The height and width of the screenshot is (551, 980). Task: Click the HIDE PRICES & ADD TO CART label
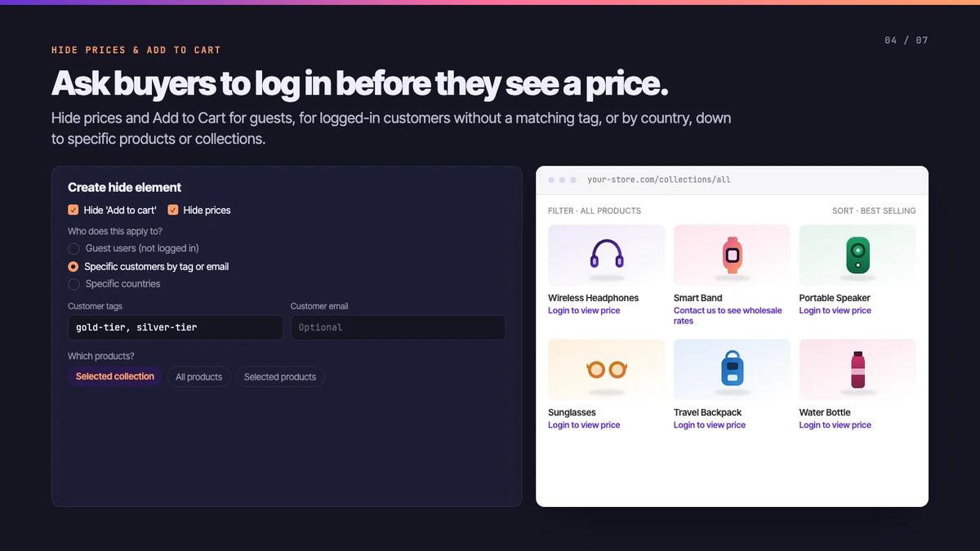coord(136,50)
